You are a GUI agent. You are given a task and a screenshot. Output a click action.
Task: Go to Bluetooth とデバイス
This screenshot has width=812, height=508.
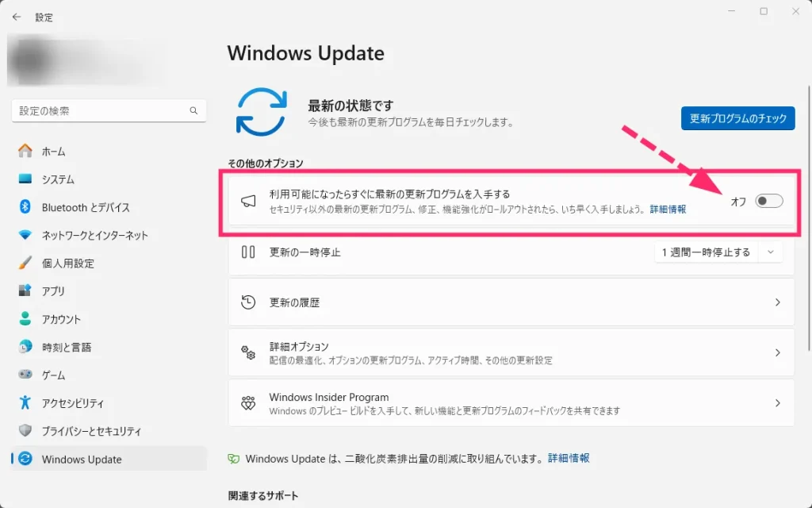109,207
